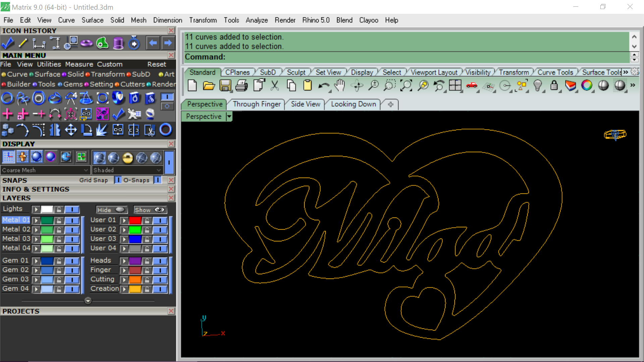The width and height of the screenshot is (644, 362).
Task: Open the Gems category in Main Menu
Action: 73,84
